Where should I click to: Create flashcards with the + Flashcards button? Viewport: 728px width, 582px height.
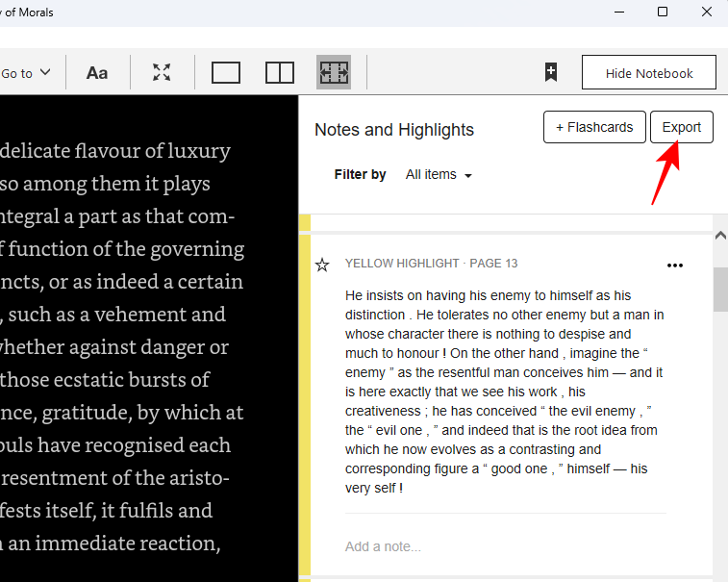(593, 127)
